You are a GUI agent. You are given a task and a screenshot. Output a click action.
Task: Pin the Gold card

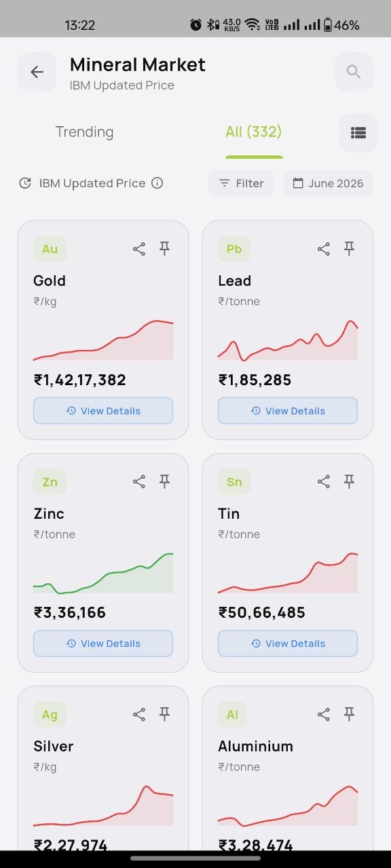click(164, 248)
